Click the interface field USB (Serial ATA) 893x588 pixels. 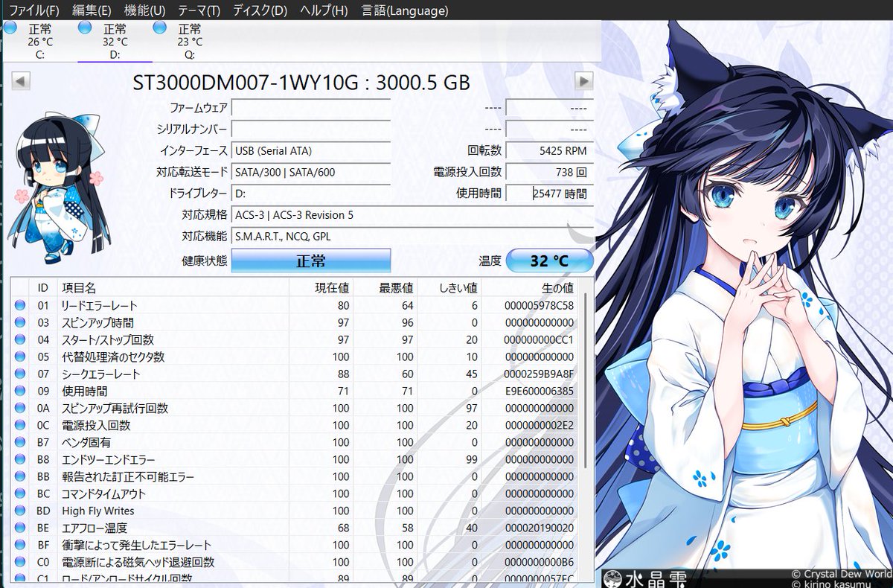coord(311,151)
